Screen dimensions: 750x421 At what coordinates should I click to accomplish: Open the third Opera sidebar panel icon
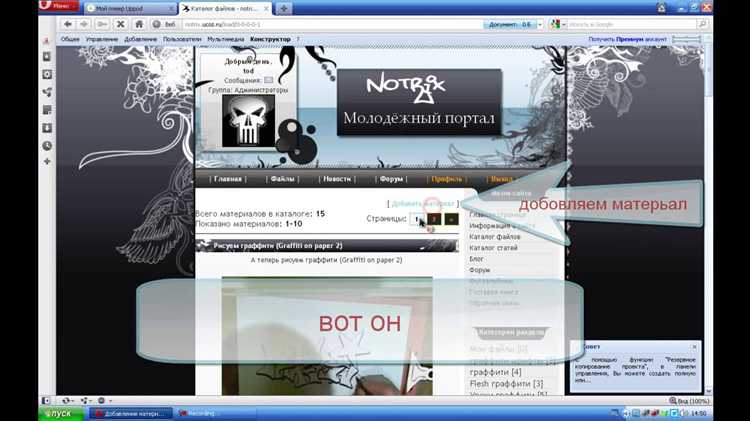(47, 75)
